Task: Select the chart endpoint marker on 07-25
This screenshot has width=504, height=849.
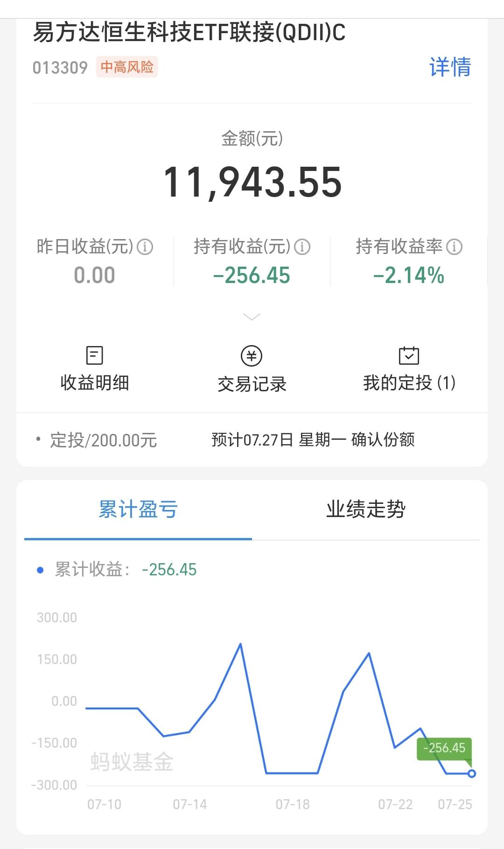Action: (x=472, y=773)
